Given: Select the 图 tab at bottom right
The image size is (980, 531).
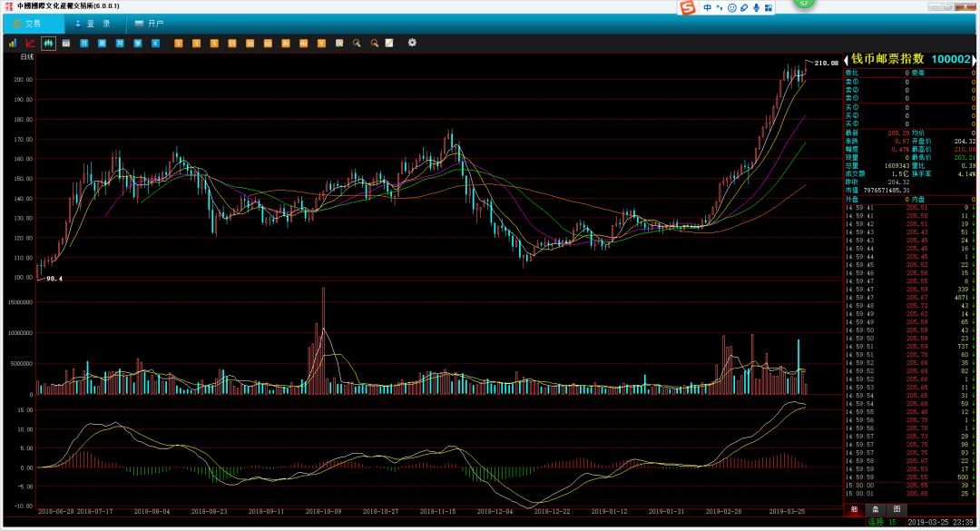Looking at the screenshot, I should [x=897, y=509].
